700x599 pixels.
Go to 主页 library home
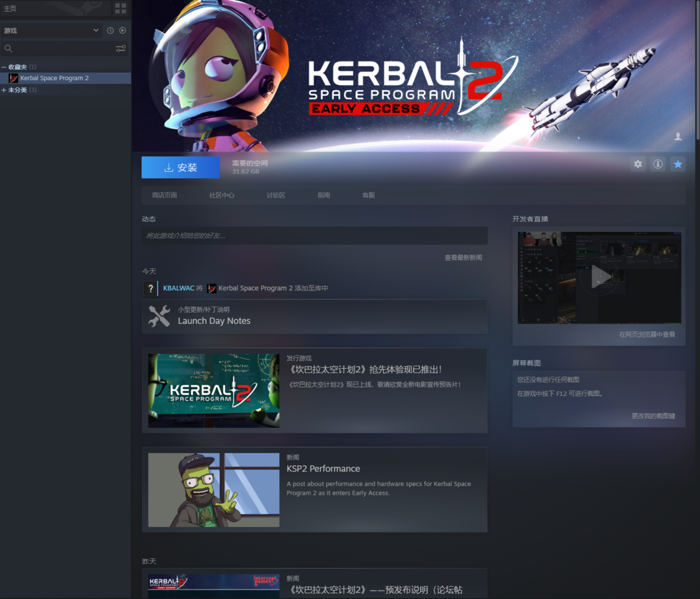(x=10, y=8)
